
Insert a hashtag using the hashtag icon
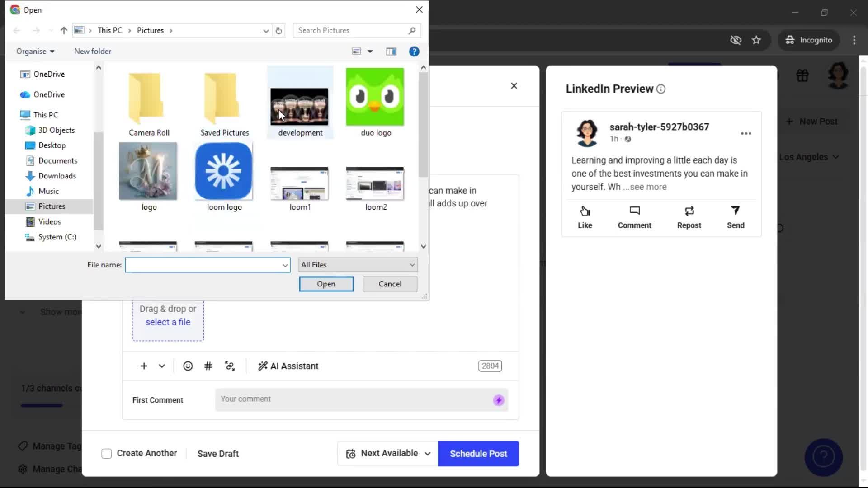click(x=208, y=366)
